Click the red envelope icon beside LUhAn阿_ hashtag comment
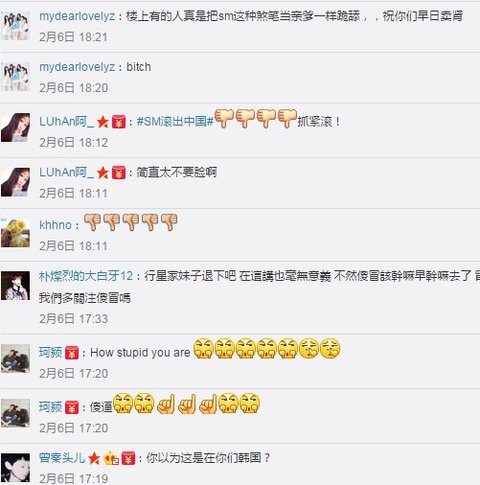Viewport: 480px width, 485px height. [x=119, y=122]
